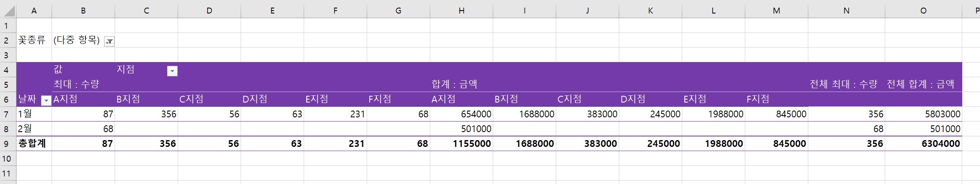Select column C header
This screenshot has width=980, height=184.
tap(146, 11)
